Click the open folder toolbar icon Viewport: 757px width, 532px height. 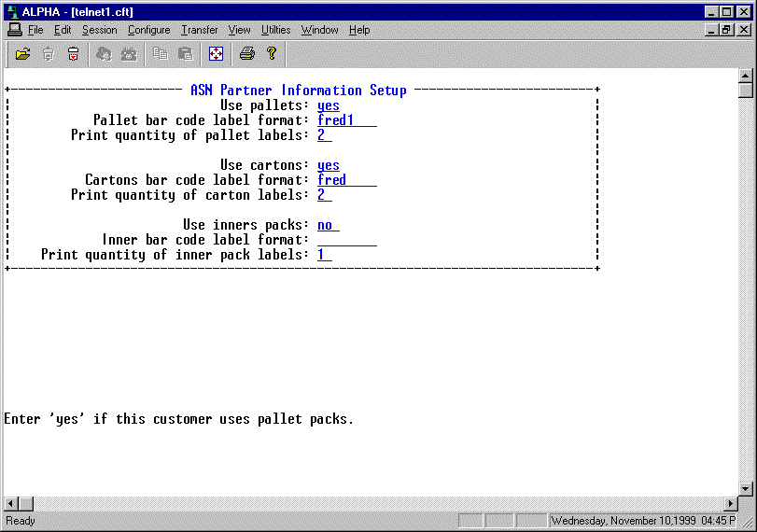tap(23, 54)
